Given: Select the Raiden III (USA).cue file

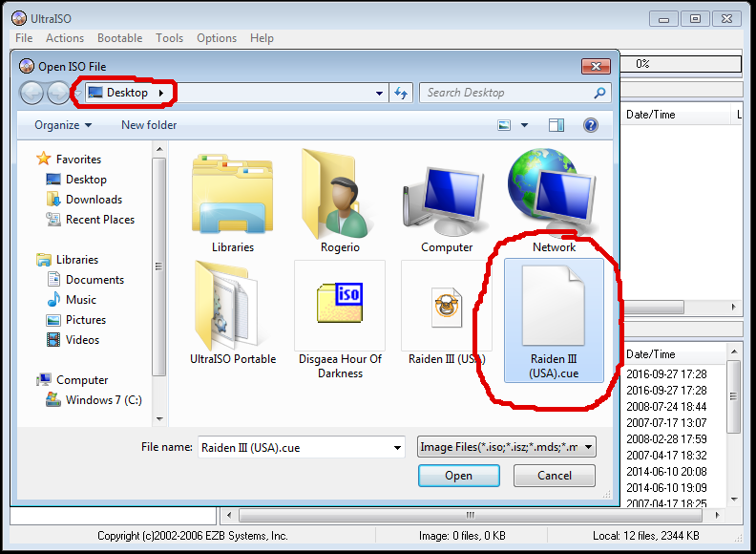Looking at the screenshot, I should point(554,315).
